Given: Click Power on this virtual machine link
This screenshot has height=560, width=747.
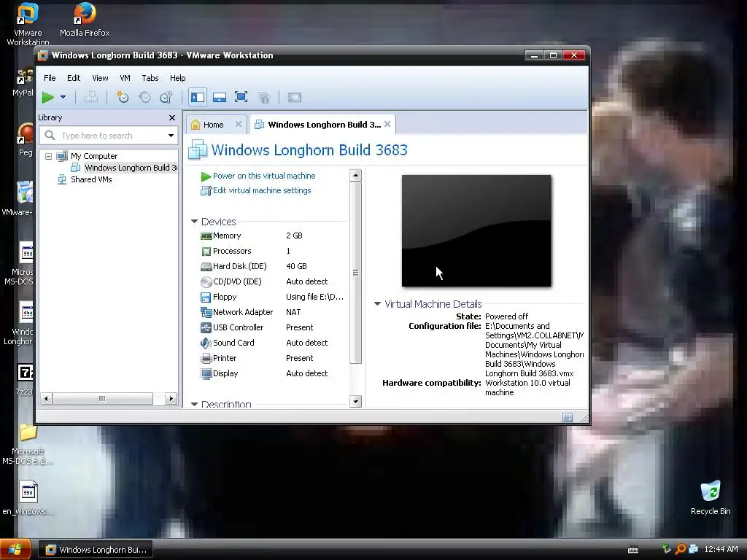Looking at the screenshot, I should pos(264,176).
